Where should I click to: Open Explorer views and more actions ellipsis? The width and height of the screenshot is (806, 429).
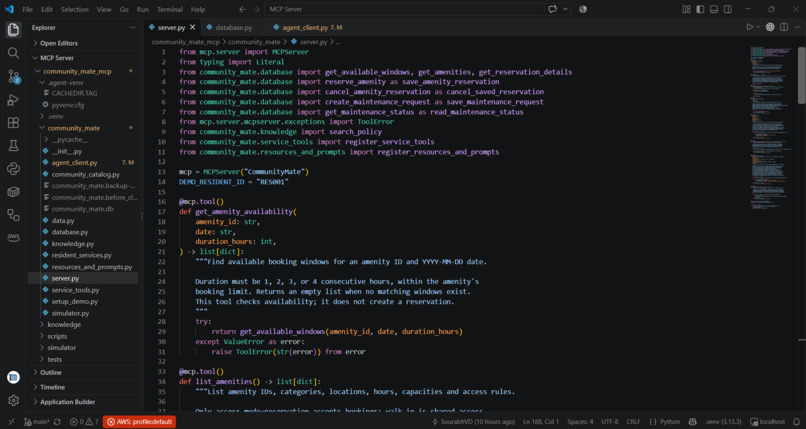(x=133, y=28)
